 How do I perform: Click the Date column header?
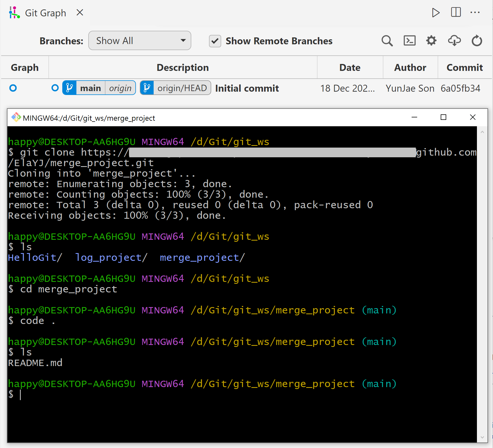[350, 68]
